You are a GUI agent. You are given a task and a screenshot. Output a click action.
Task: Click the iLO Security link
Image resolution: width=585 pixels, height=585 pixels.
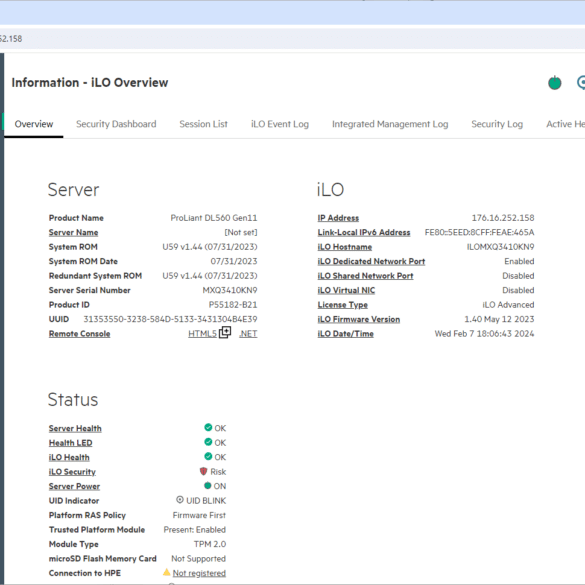tap(72, 472)
